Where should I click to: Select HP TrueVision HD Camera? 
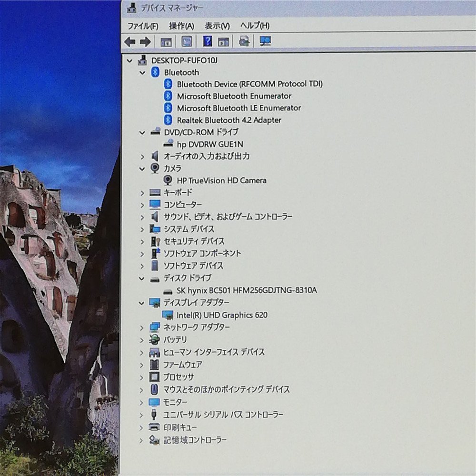click(x=222, y=180)
